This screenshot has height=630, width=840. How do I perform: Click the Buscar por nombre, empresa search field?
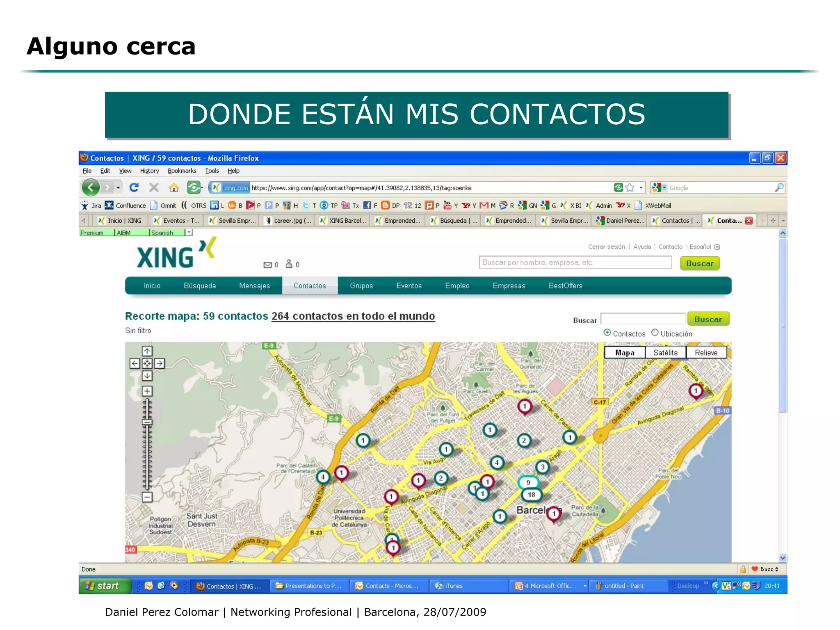coord(575,262)
